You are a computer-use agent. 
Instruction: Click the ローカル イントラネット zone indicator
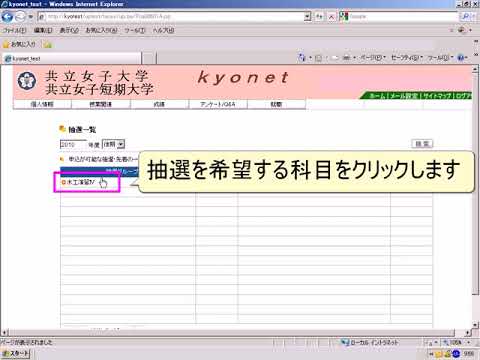(370, 342)
